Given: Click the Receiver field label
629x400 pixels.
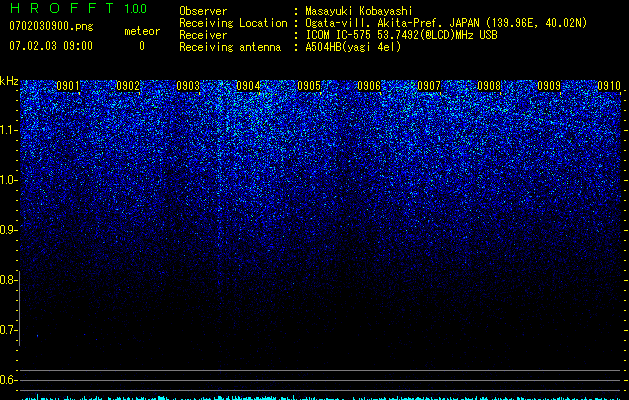Looking at the screenshot, I should tap(203, 35).
